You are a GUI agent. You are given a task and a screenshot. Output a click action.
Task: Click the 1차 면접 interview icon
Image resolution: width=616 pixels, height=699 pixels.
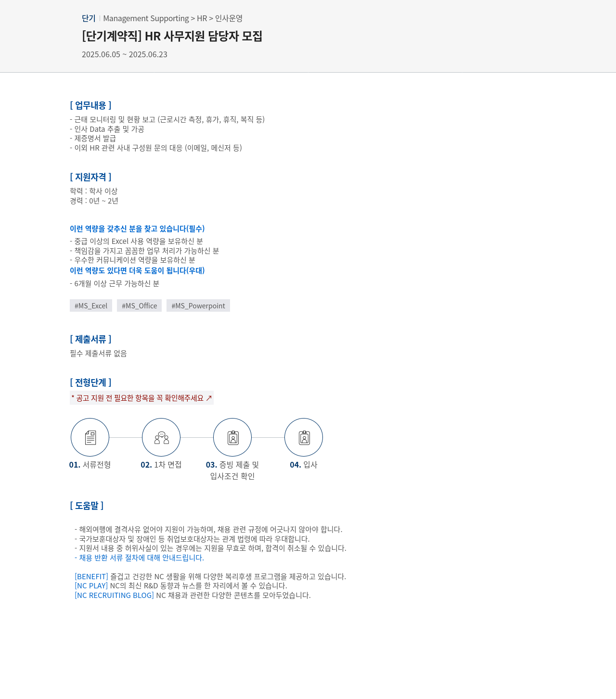pos(161,437)
